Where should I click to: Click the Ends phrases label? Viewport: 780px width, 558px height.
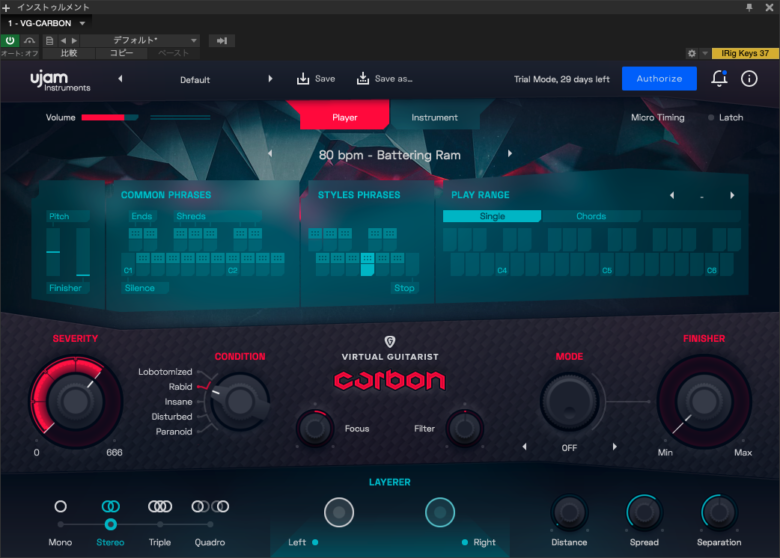click(x=141, y=216)
